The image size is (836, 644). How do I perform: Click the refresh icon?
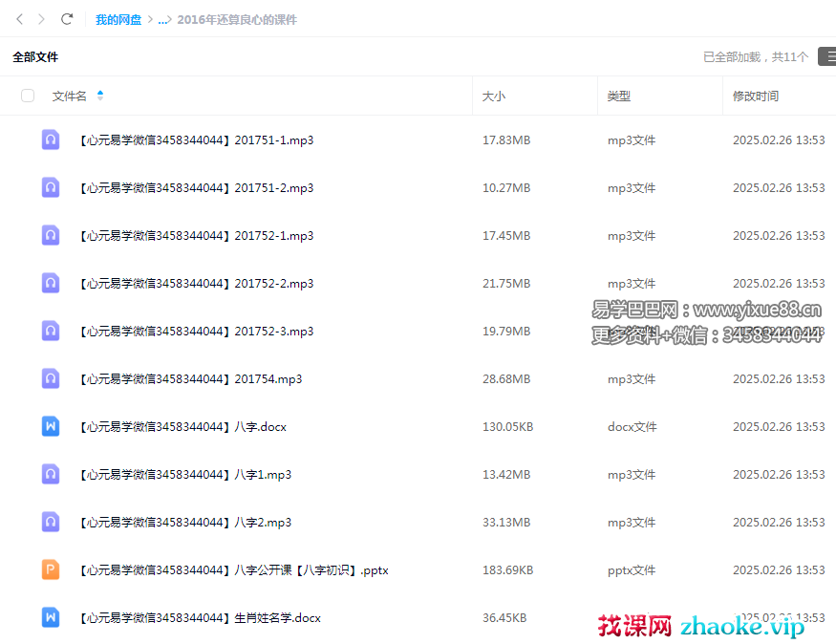point(67,19)
